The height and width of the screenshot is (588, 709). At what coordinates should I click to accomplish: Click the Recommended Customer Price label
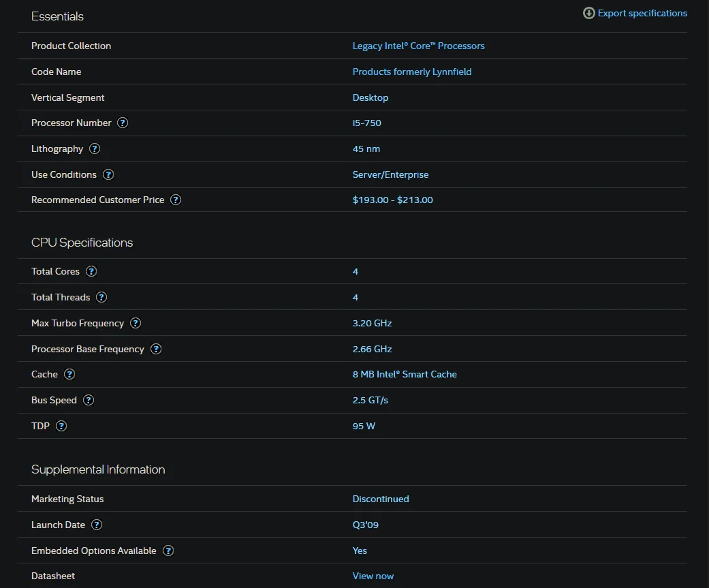coord(97,200)
